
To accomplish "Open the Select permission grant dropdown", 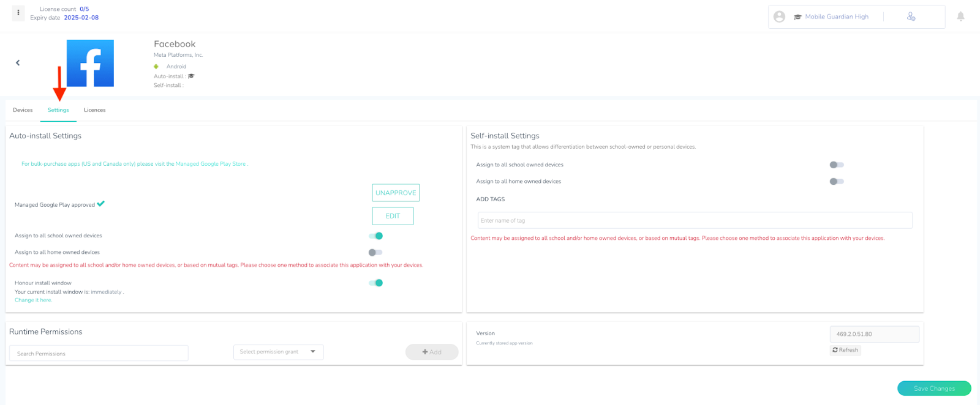I will tap(278, 352).
